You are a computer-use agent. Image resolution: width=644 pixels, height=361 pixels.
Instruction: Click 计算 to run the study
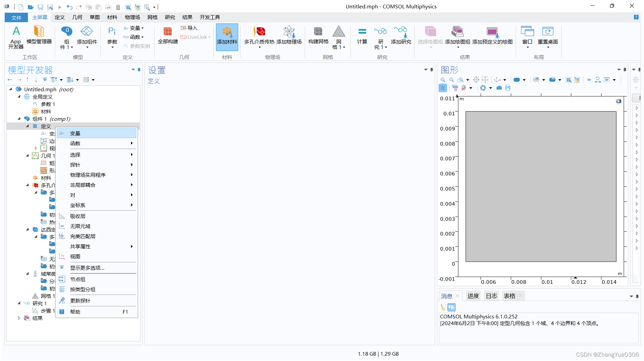pos(362,35)
